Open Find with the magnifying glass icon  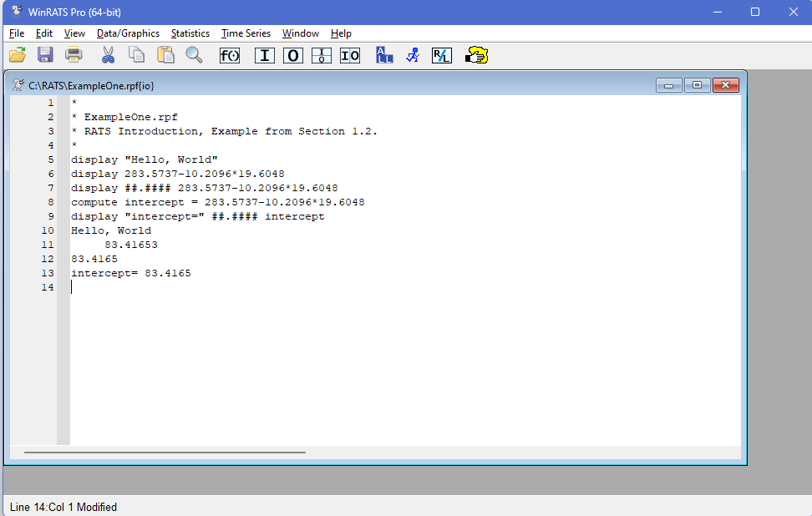tap(194, 56)
